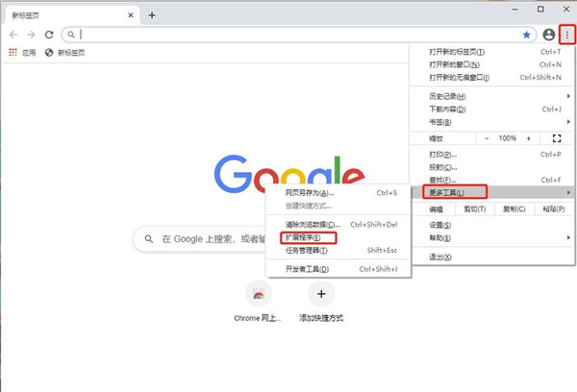Select 打开新的标签页 menu item
577x392 pixels.
tap(492, 52)
